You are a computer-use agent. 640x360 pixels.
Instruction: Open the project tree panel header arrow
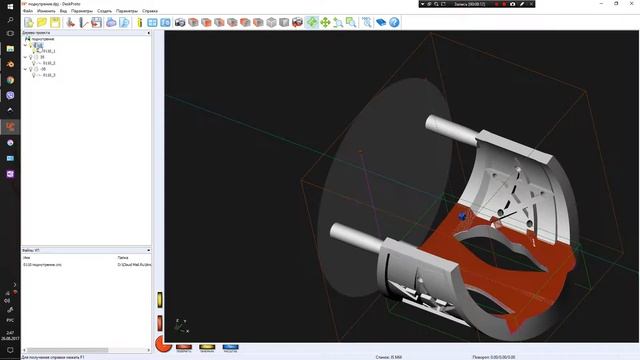coord(148,33)
